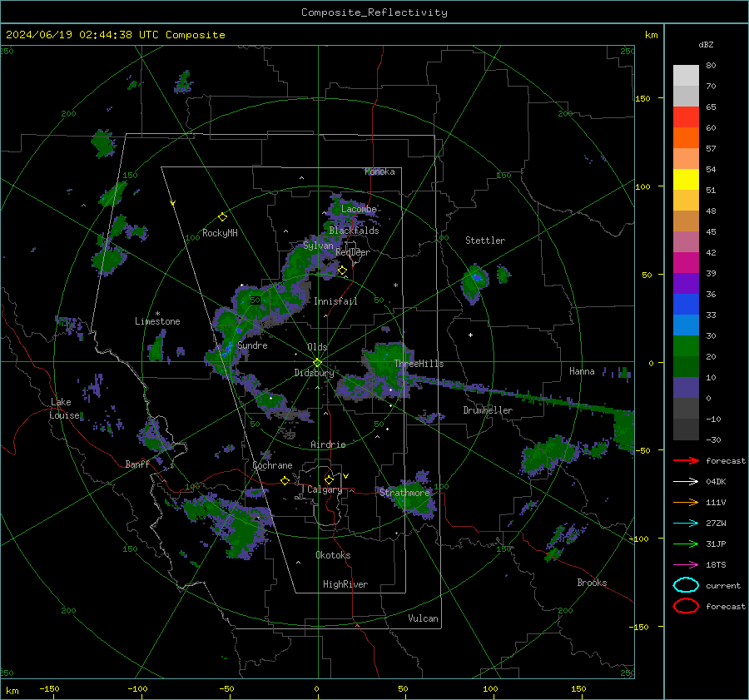This screenshot has height=700, width=749.
Task: Click the Strathmore town label
Action: pyautogui.click(x=404, y=493)
